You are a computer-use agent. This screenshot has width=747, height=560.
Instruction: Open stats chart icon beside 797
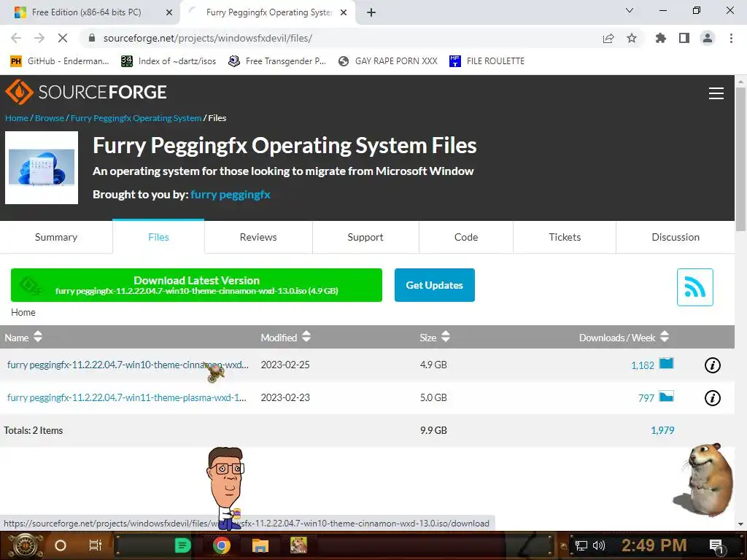666,396
